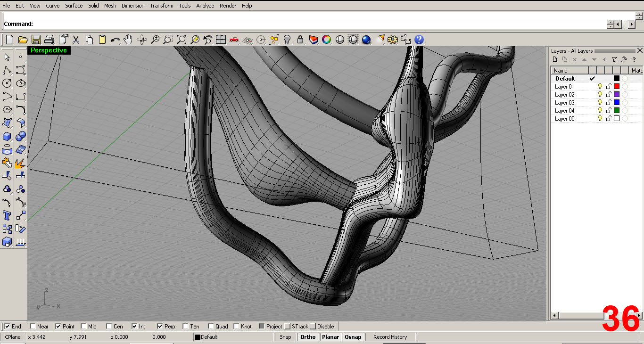Open the File menu
Screen dimensions: 644x344
click(6, 6)
